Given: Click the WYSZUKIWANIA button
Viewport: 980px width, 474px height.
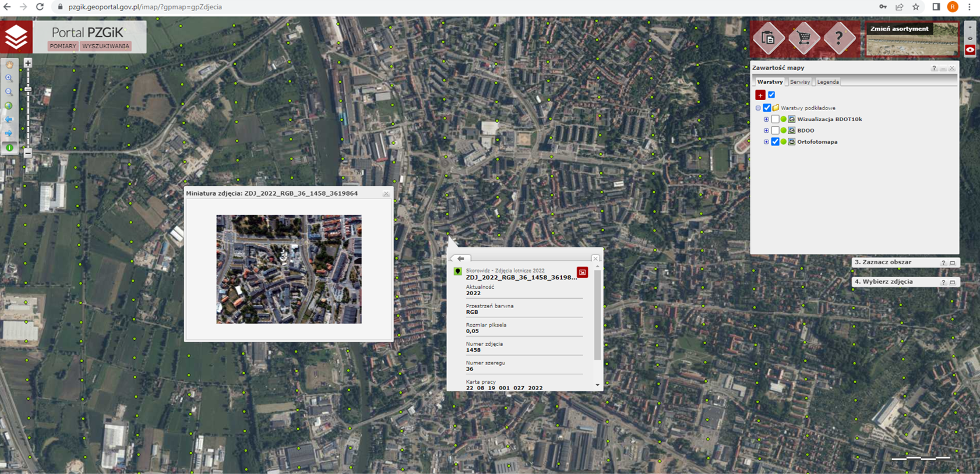Looking at the screenshot, I should pos(105,46).
